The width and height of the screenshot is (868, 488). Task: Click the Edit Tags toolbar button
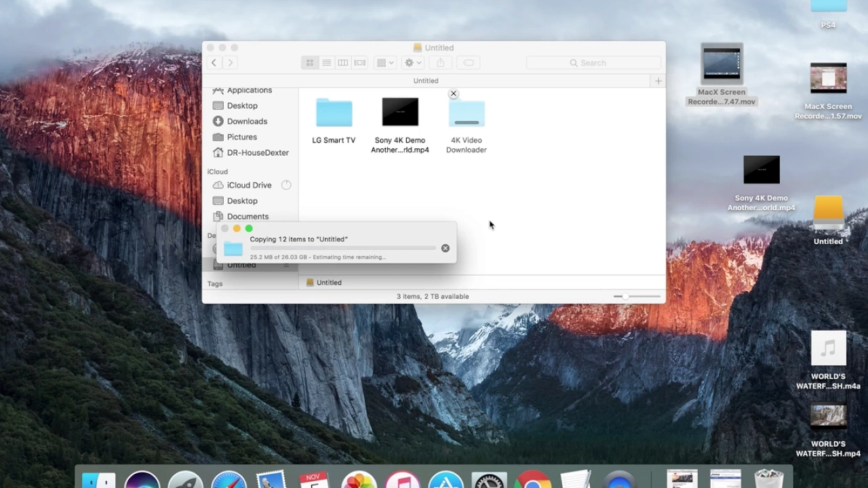click(x=468, y=62)
